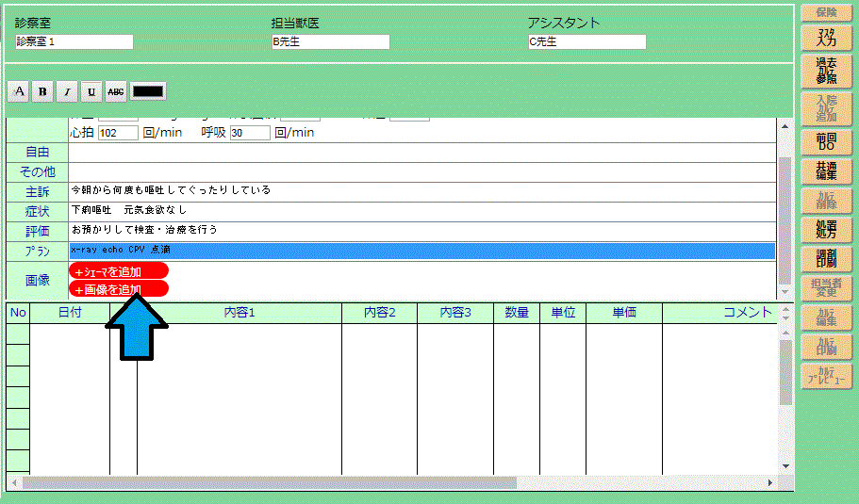Click the 内容3 column header

455,313
